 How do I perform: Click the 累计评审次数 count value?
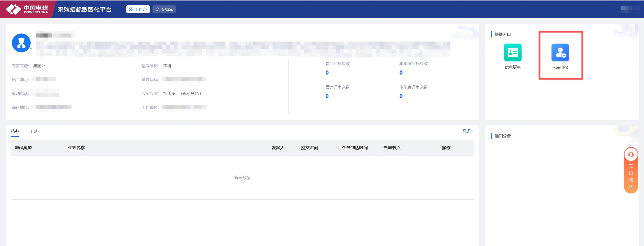(x=327, y=96)
